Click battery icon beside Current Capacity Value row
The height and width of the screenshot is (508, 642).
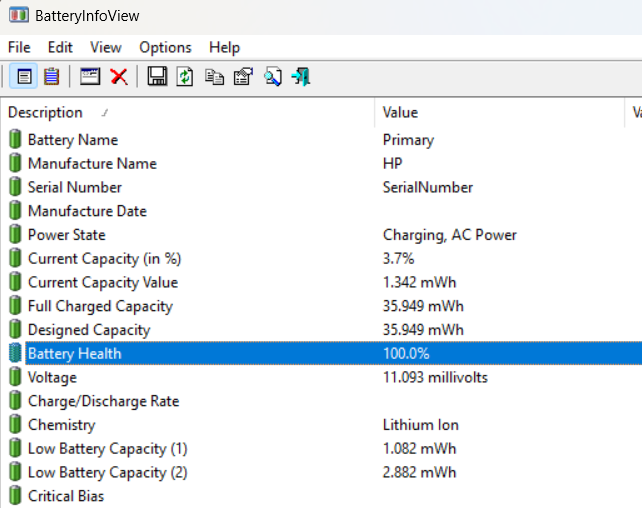[x=15, y=282]
